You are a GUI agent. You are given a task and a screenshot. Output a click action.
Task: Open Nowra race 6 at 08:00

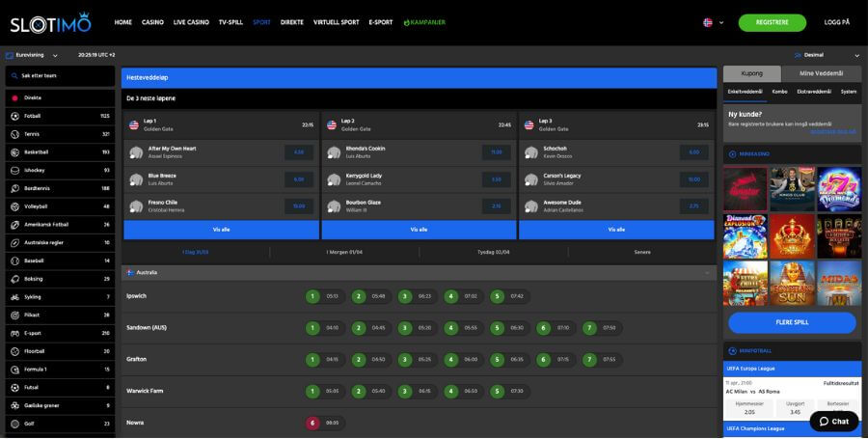pos(325,423)
